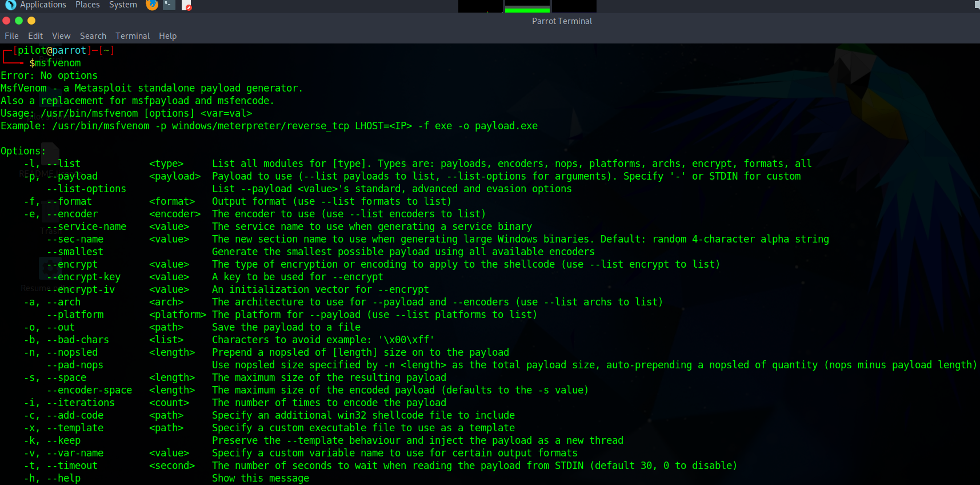Click the 'Usage: /usr/bin/msfvenom' line
Image resolution: width=980 pixels, height=485 pixels.
[126, 113]
